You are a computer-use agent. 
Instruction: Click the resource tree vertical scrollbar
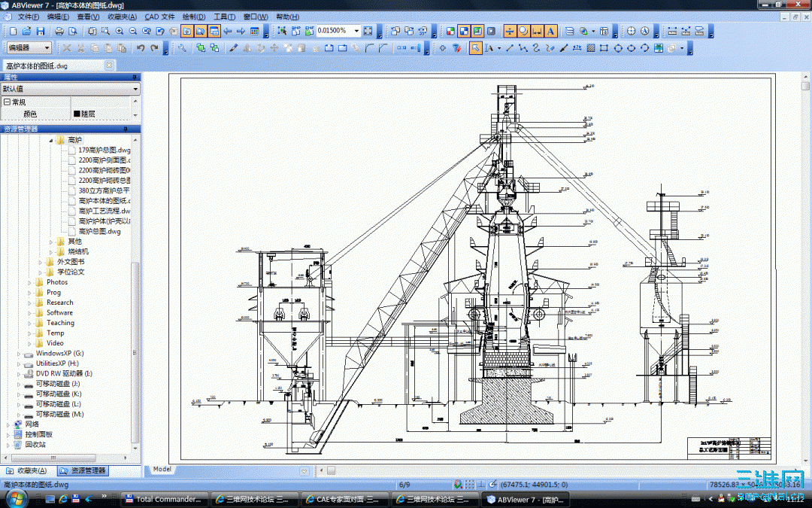click(x=135, y=352)
